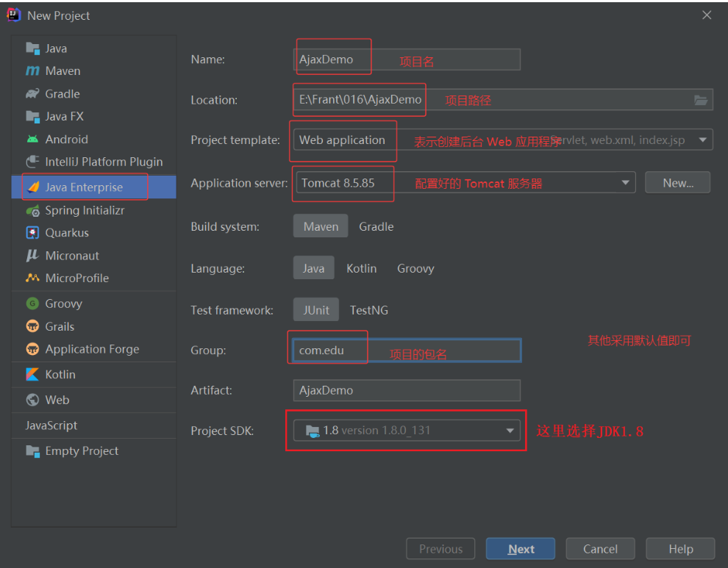Open the Project template dropdown arrow
Viewport: 728px width, 568px height.
point(702,140)
